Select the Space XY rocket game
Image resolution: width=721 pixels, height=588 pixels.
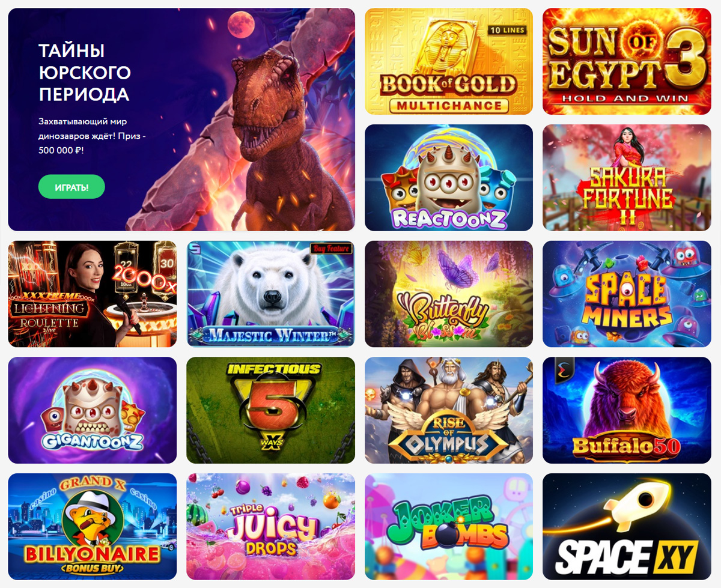point(627,527)
